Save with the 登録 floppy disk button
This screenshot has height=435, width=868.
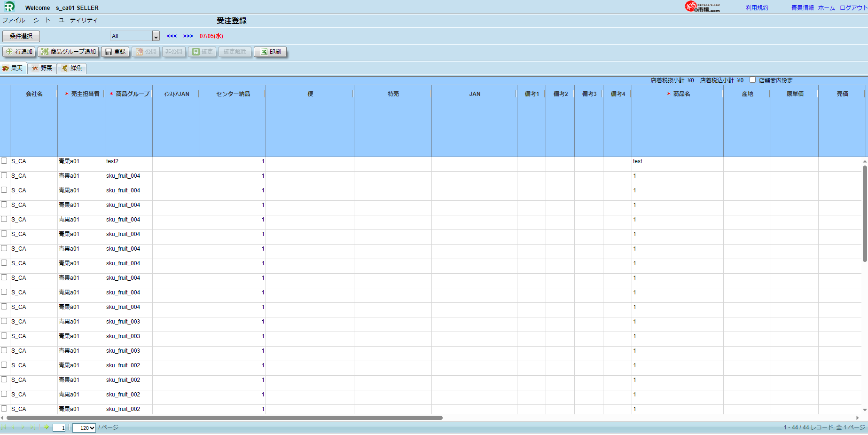[x=116, y=52]
